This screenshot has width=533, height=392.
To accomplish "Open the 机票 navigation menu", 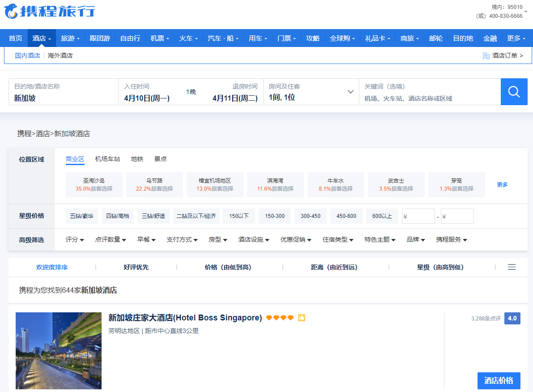I will tap(160, 38).
